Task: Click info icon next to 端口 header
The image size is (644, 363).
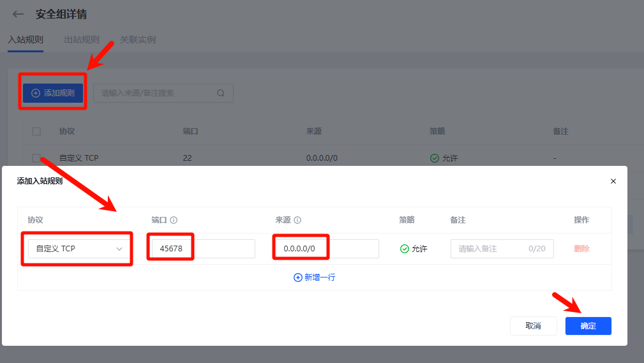Action: click(174, 220)
